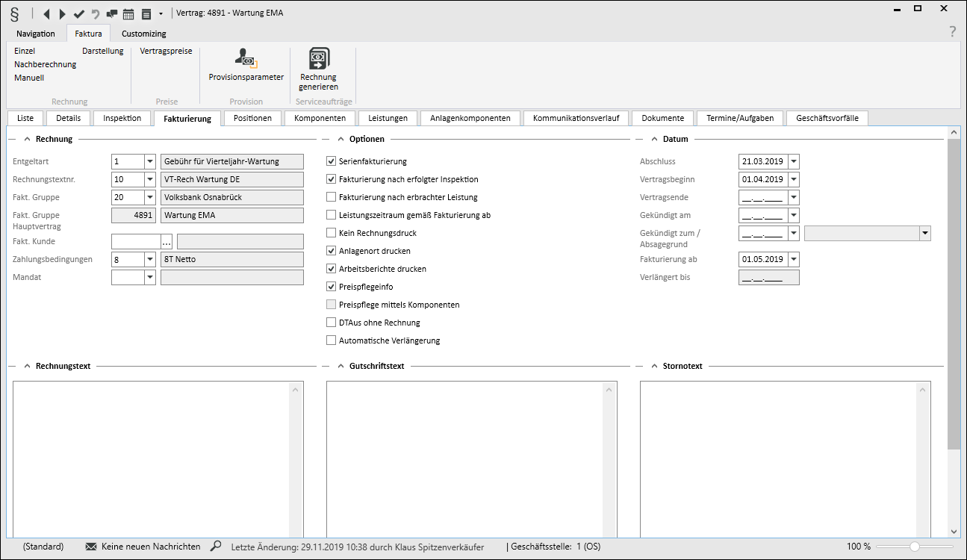
Task: Click Nachberechnung in the Rechnung group
Action: (45, 64)
